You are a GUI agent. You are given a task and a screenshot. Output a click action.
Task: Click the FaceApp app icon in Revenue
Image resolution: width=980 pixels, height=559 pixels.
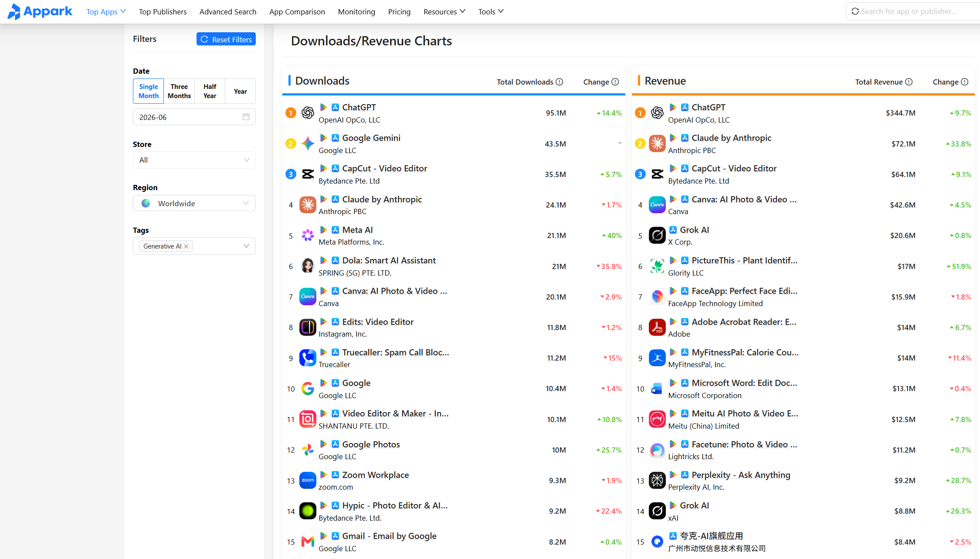click(x=657, y=297)
